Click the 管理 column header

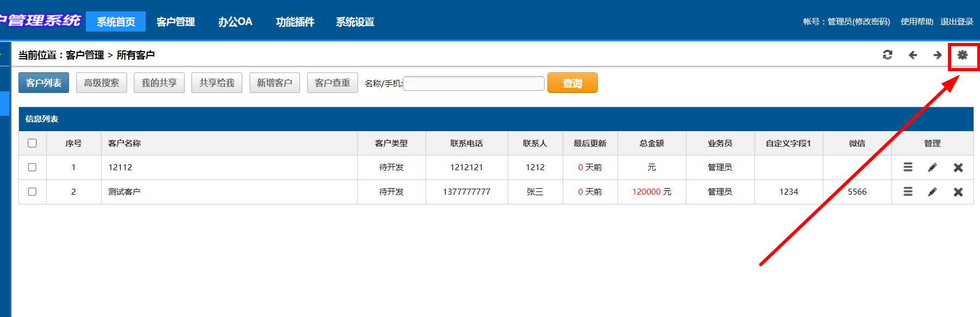pyautogui.click(x=932, y=143)
